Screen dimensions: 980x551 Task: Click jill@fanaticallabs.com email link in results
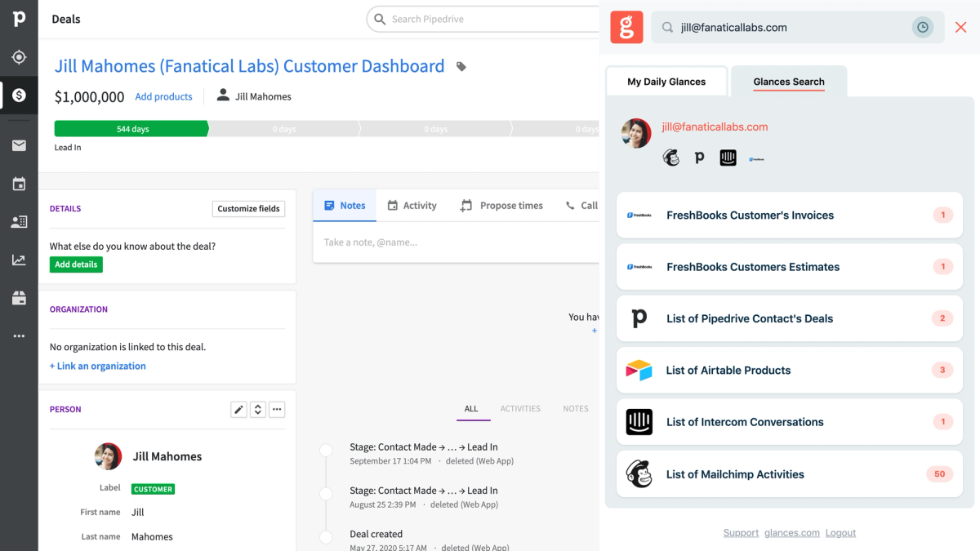pos(715,127)
